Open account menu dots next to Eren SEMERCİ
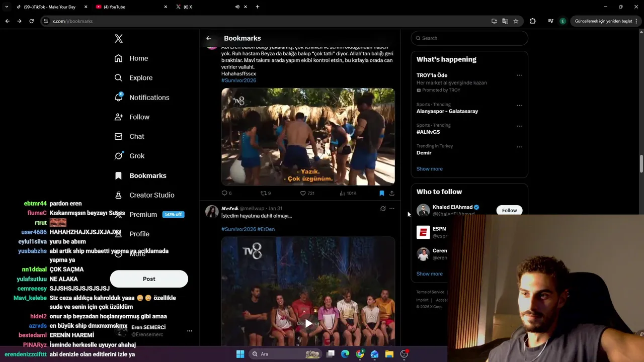The width and height of the screenshot is (644, 362). 190,331
